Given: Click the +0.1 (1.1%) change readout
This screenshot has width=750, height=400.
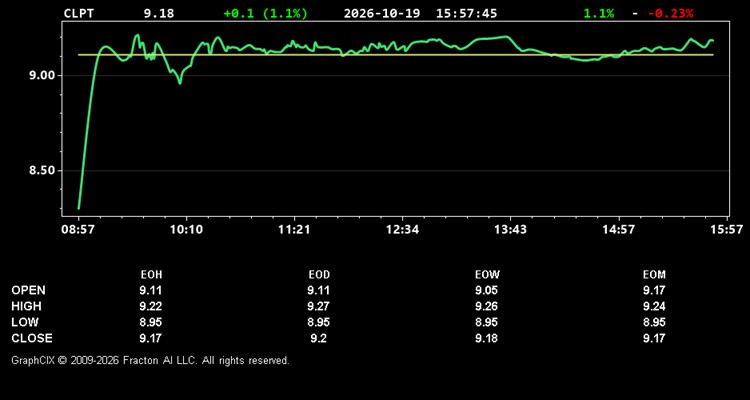Looking at the screenshot, I should [265, 13].
